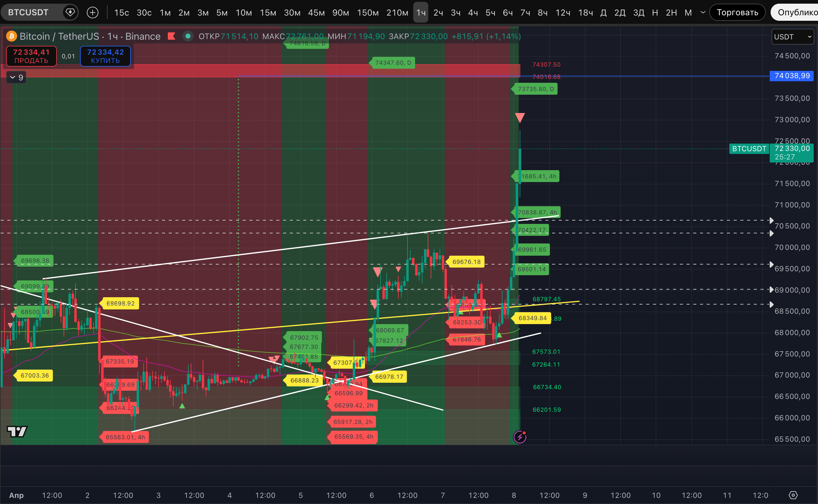Click the plus circle compare symbol icon
This screenshot has height=504, width=818.
tap(92, 13)
